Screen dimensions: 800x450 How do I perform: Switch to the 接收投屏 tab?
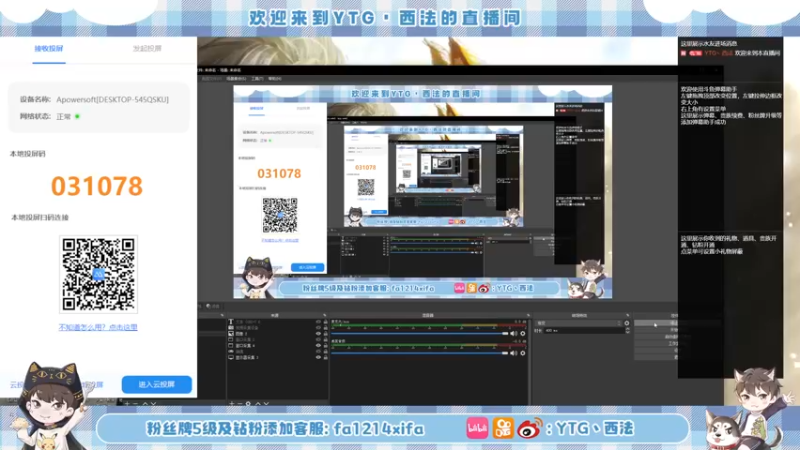click(x=49, y=48)
